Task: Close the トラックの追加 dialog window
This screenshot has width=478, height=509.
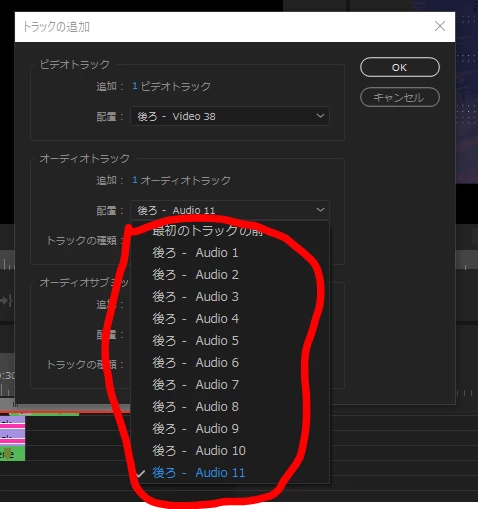Action: click(x=440, y=26)
